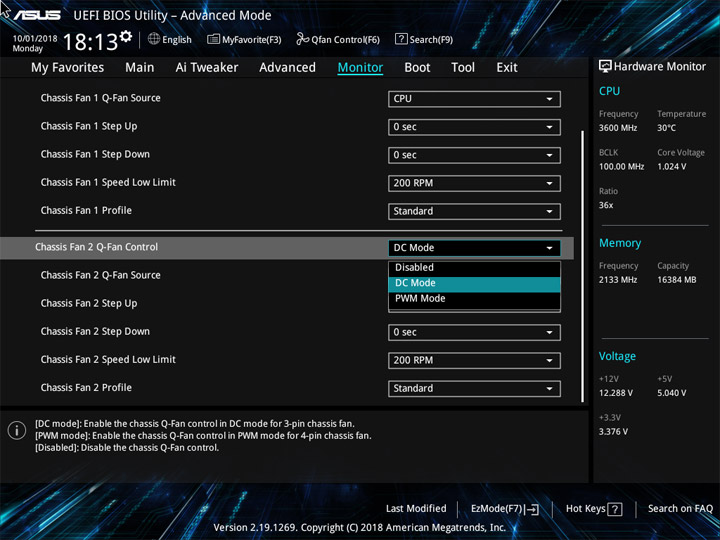The width and height of the screenshot is (720, 540).
Task: Open Chassis Fan 2 Speed Low Limit dropdown
Action: click(474, 360)
